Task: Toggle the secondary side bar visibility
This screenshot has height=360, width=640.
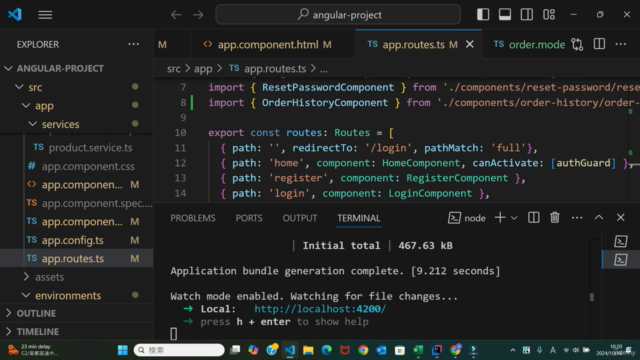Action: pyautogui.click(x=527, y=15)
